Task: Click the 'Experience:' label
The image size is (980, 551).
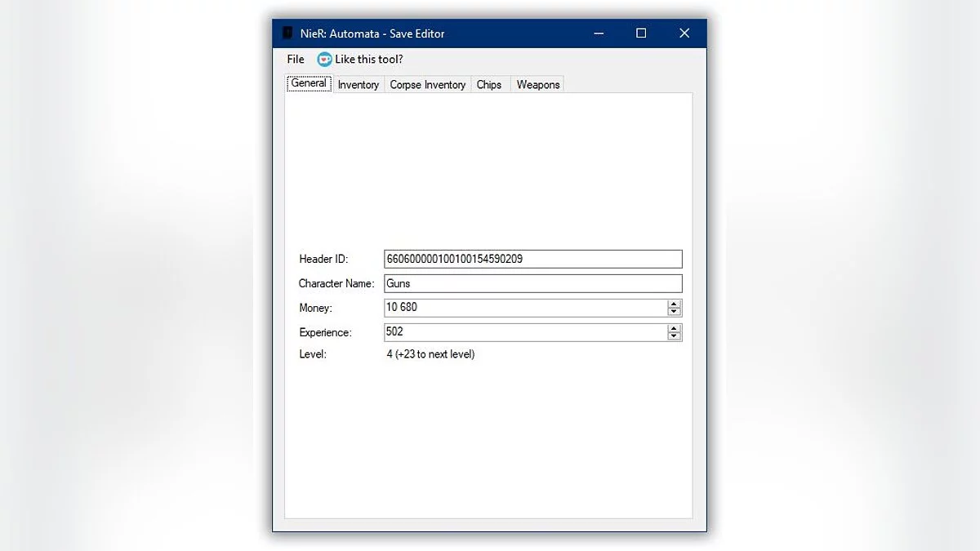Action: click(325, 332)
